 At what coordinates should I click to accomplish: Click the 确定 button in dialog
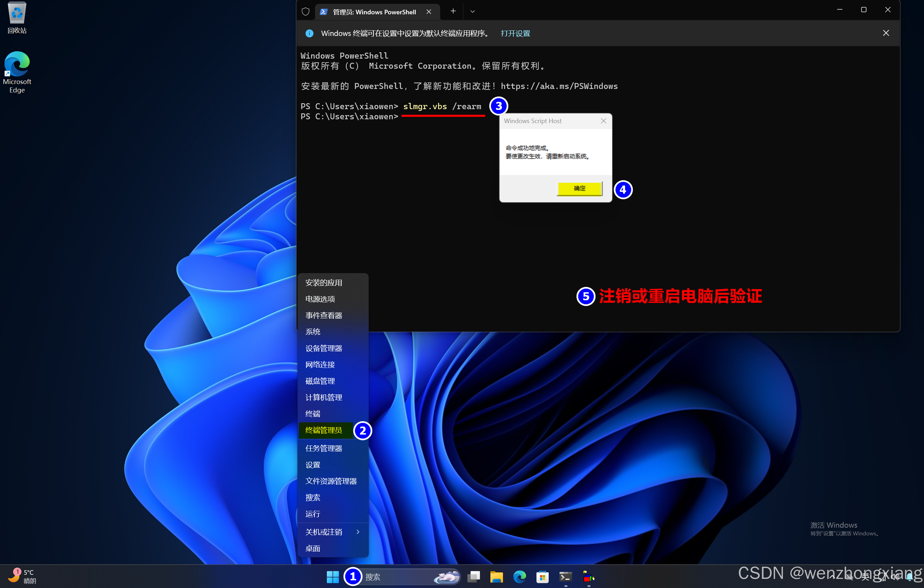579,188
